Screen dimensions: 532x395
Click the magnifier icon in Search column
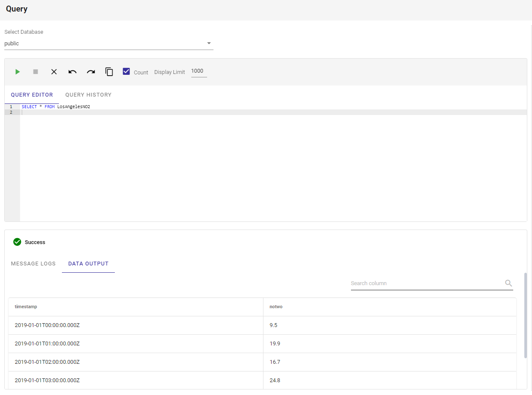pyautogui.click(x=508, y=283)
